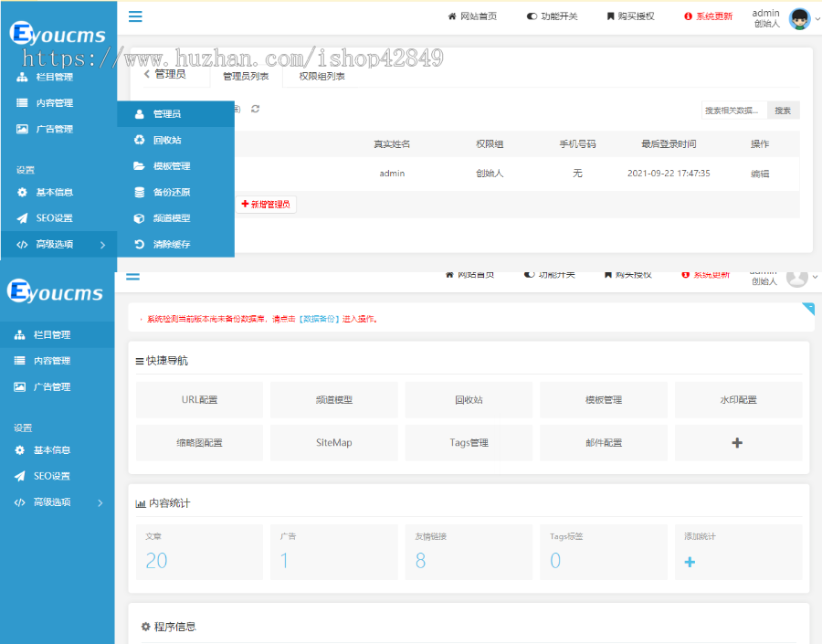Click the 搜索 button
The height and width of the screenshot is (644, 822).
784,111
